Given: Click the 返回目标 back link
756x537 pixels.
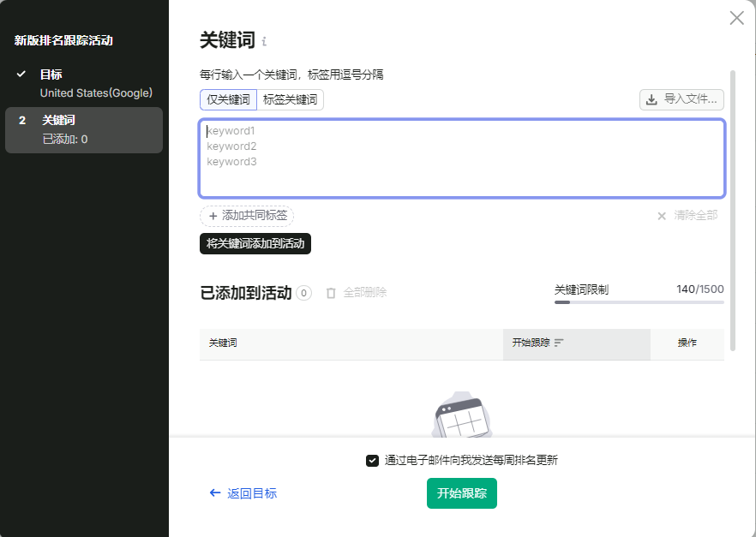Looking at the screenshot, I should pyautogui.click(x=243, y=493).
